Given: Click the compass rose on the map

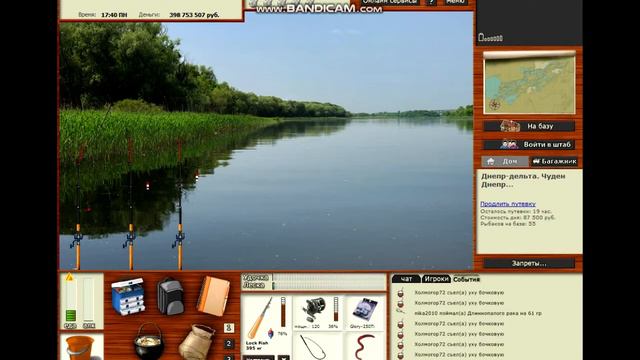Looking at the screenshot, I should click(495, 105).
